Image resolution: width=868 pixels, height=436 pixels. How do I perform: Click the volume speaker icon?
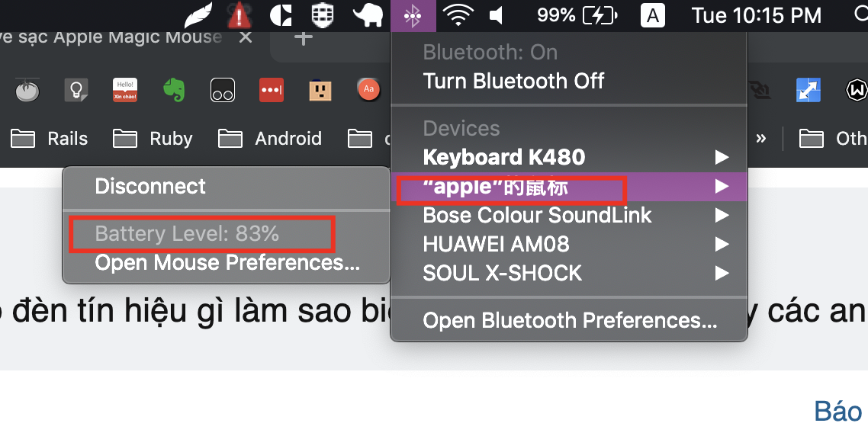click(497, 15)
